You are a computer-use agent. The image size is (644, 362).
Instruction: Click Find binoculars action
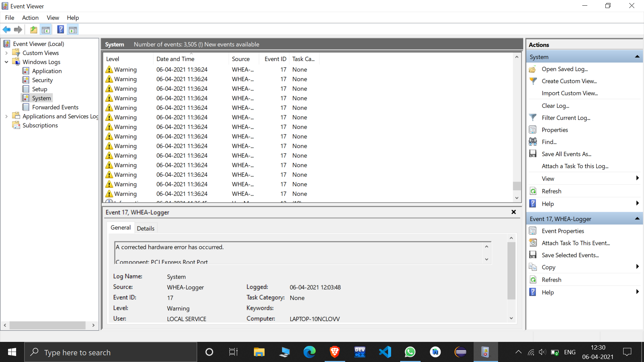pyautogui.click(x=549, y=142)
